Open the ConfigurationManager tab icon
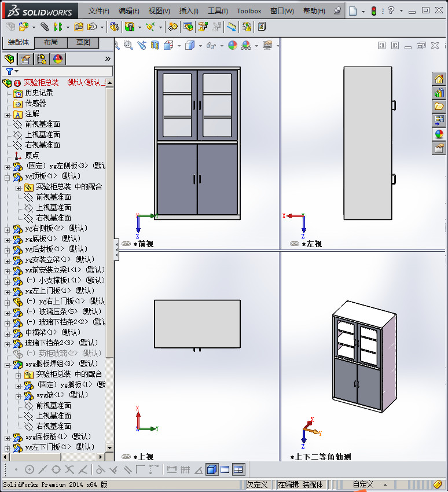 tap(42, 59)
